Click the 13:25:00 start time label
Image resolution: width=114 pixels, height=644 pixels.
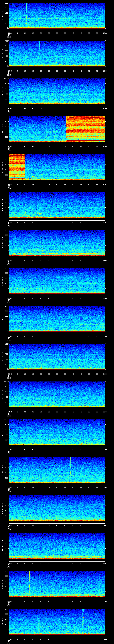click(9, 450)
